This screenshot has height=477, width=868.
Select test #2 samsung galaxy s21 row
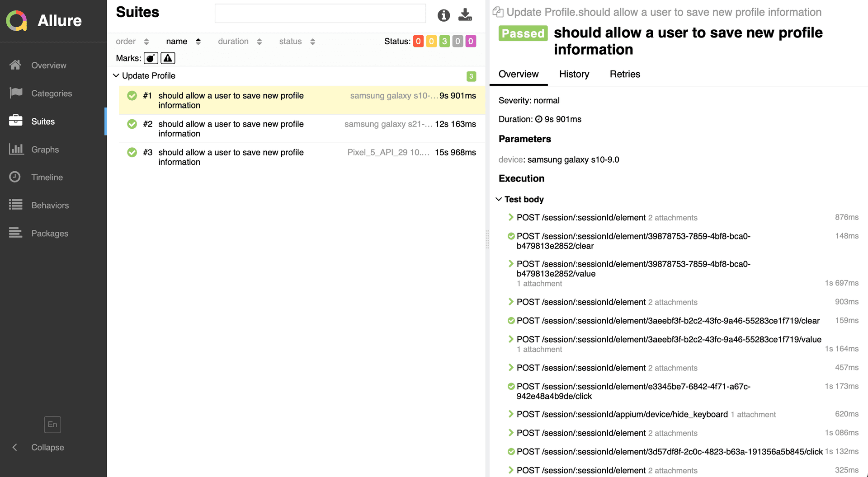pyautogui.click(x=302, y=129)
